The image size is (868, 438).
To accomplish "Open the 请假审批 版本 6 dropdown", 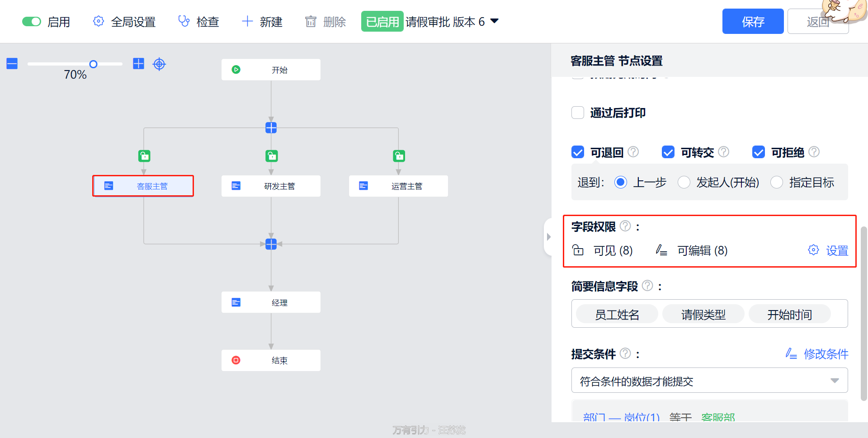I will tap(495, 21).
